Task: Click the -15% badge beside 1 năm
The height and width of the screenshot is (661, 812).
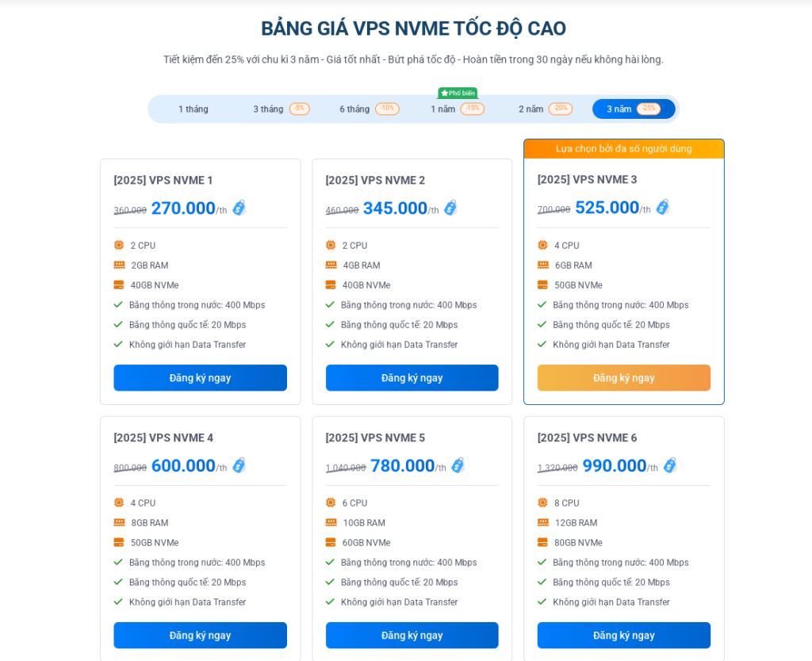Action: tap(472, 109)
